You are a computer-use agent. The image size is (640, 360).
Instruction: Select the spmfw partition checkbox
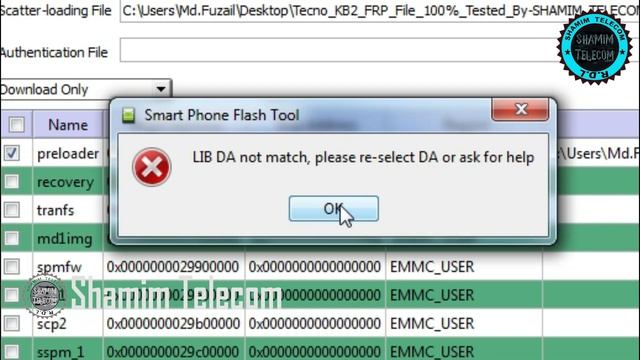coord(11,267)
